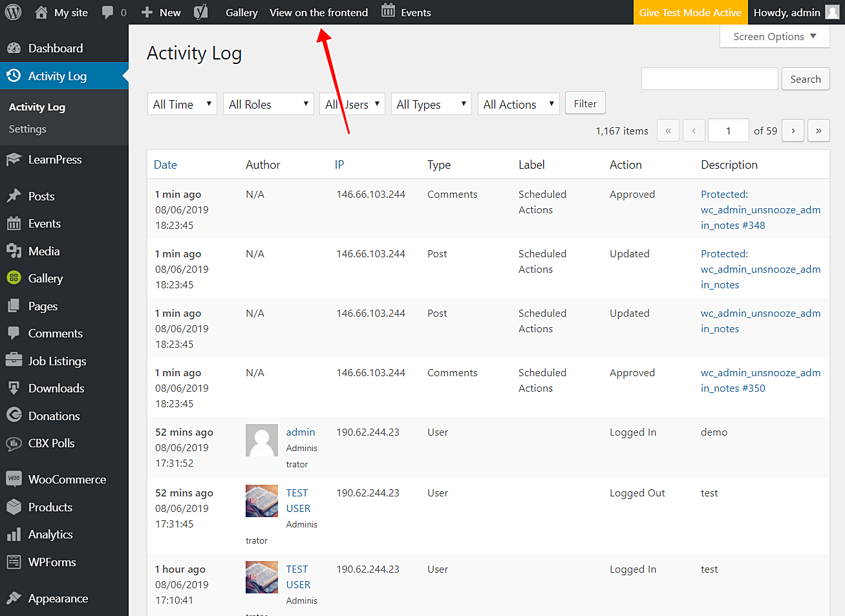Image resolution: width=845 pixels, height=616 pixels.
Task: Expand the Screen Options panel
Action: click(x=774, y=37)
